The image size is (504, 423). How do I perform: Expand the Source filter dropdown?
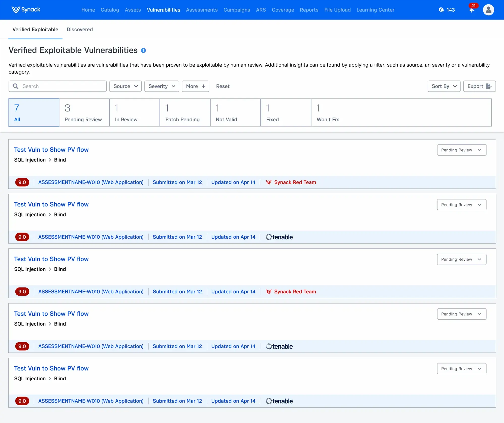(125, 86)
